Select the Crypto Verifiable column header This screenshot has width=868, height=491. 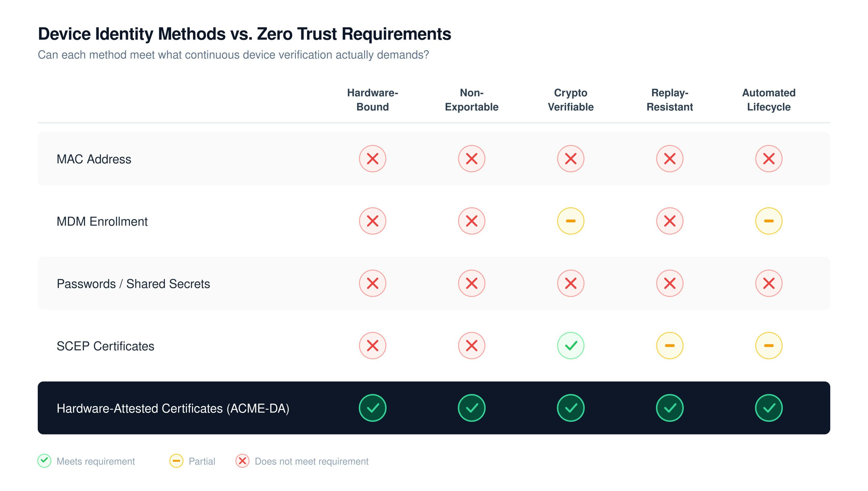[571, 100]
